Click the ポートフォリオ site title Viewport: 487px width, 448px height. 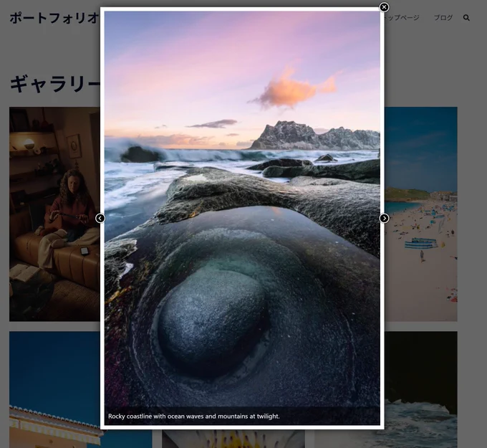(54, 18)
